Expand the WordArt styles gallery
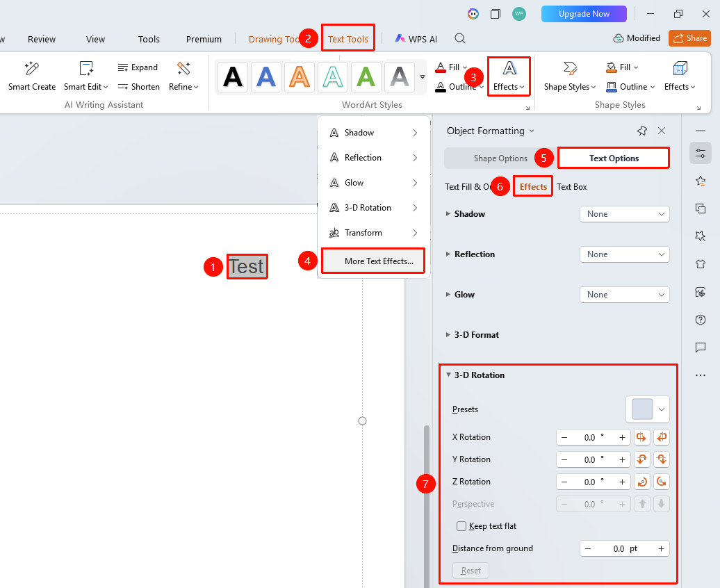 [423, 76]
